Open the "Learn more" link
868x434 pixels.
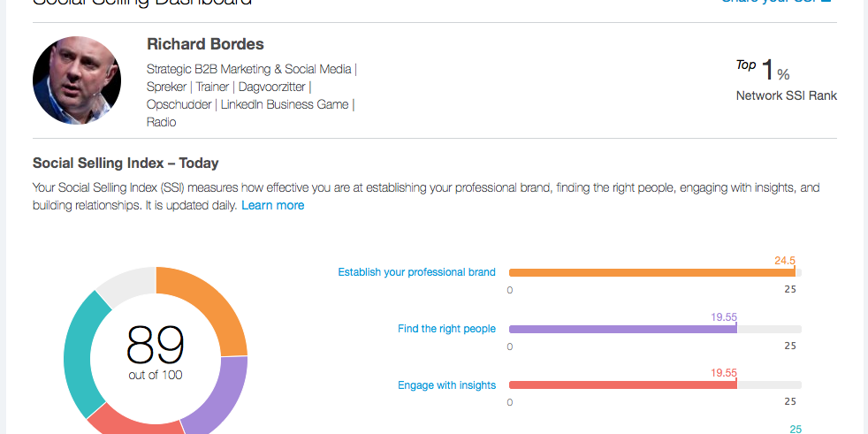(x=272, y=205)
